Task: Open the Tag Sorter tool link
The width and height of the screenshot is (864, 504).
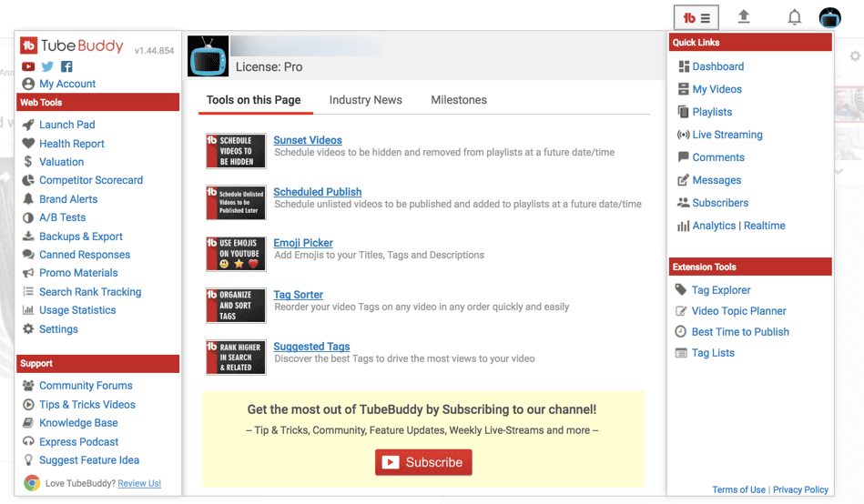Action: [298, 295]
